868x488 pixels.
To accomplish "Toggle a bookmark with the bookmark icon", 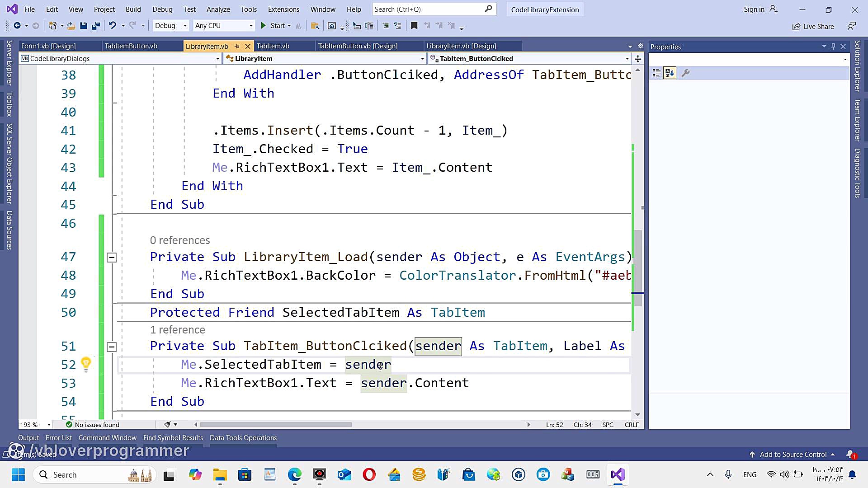I will click(x=414, y=26).
